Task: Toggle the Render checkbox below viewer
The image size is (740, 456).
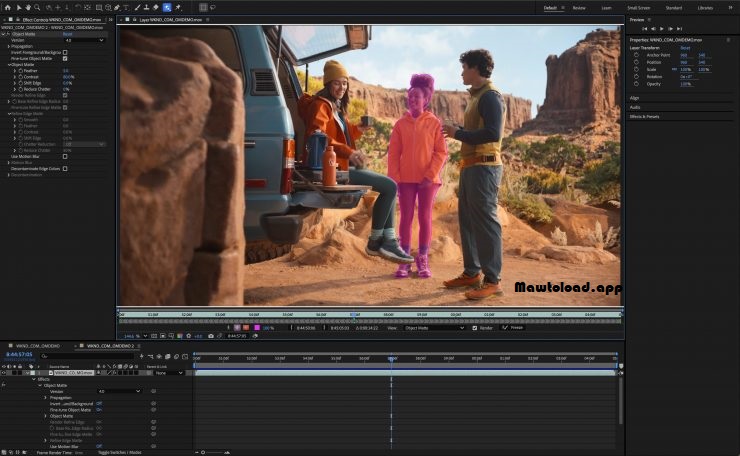Action: 474,328
